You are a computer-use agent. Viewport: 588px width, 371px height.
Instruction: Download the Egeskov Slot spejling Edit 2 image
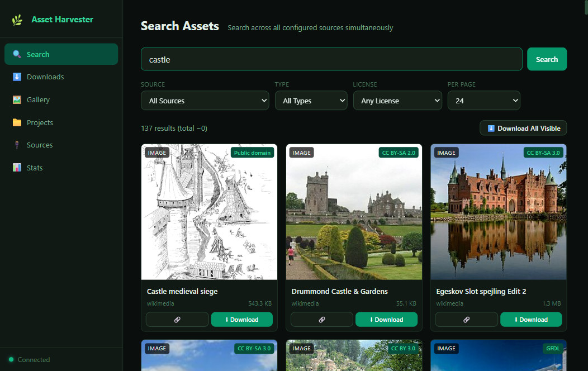pyautogui.click(x=531, y=320)
